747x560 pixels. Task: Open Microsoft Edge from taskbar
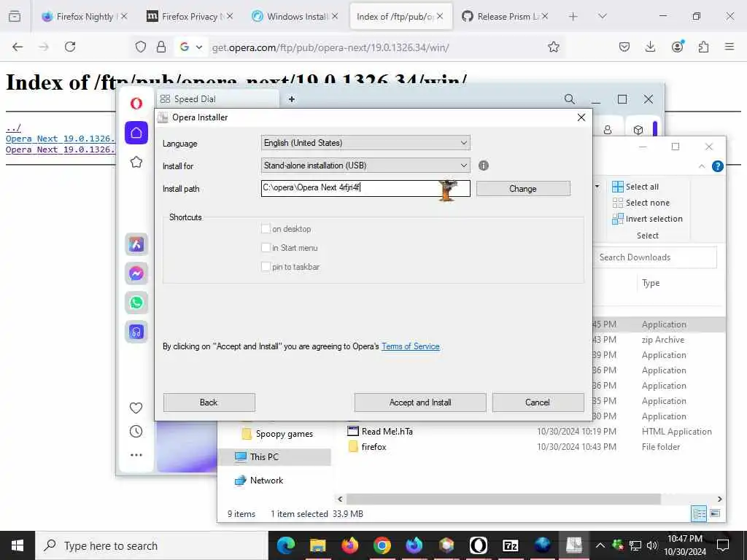(x=286, y=545)
